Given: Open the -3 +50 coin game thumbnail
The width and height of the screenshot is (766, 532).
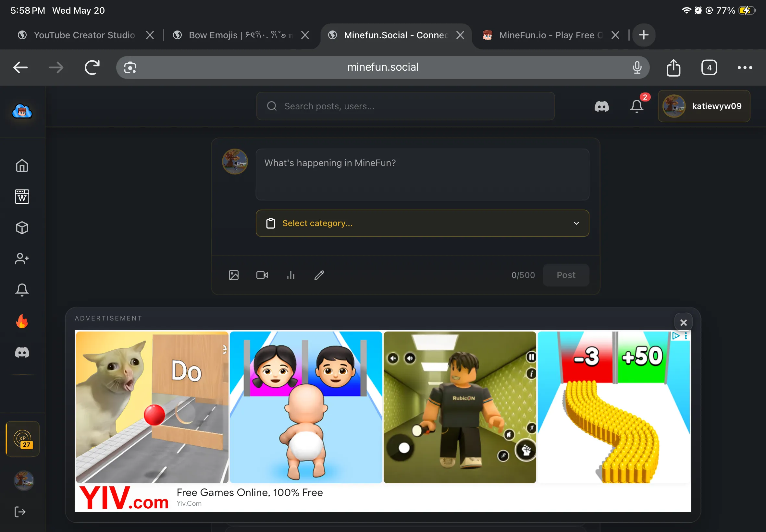Looking at the screenshot, I should 613,407.
